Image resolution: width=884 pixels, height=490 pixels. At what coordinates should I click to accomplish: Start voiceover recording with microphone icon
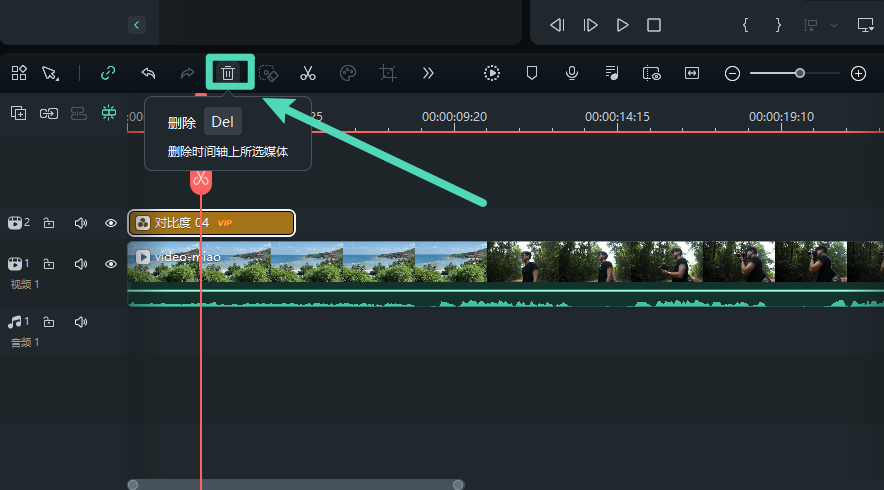point(572,73)
